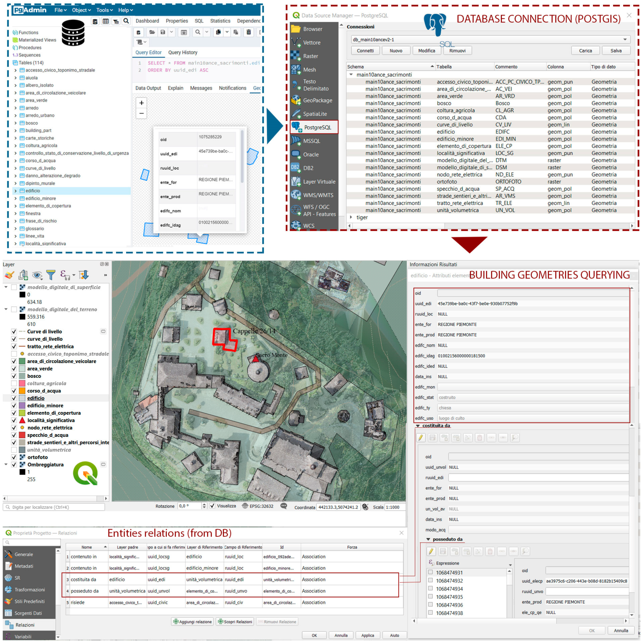
Task: Switch to the Query History tab
Action: point(183,52)
